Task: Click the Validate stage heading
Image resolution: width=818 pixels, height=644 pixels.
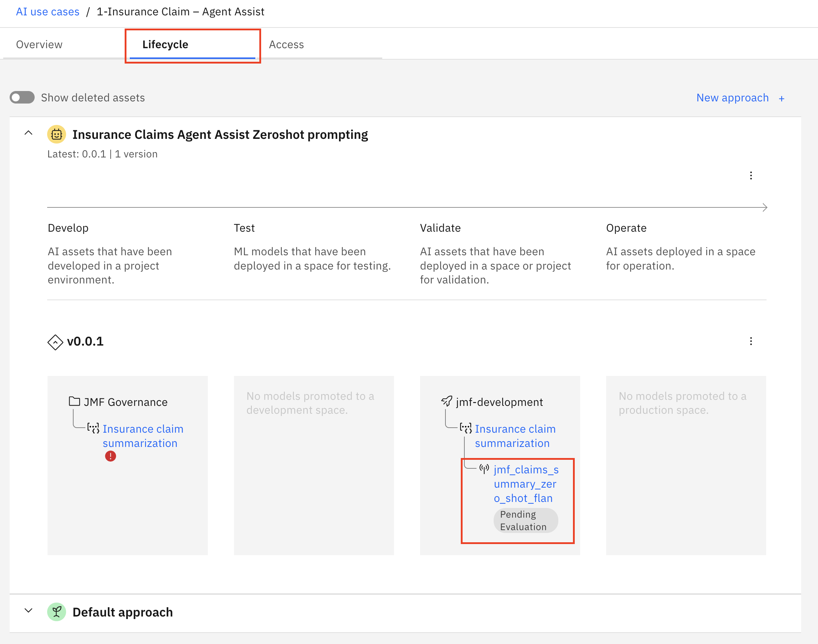Action: point(440,228)
